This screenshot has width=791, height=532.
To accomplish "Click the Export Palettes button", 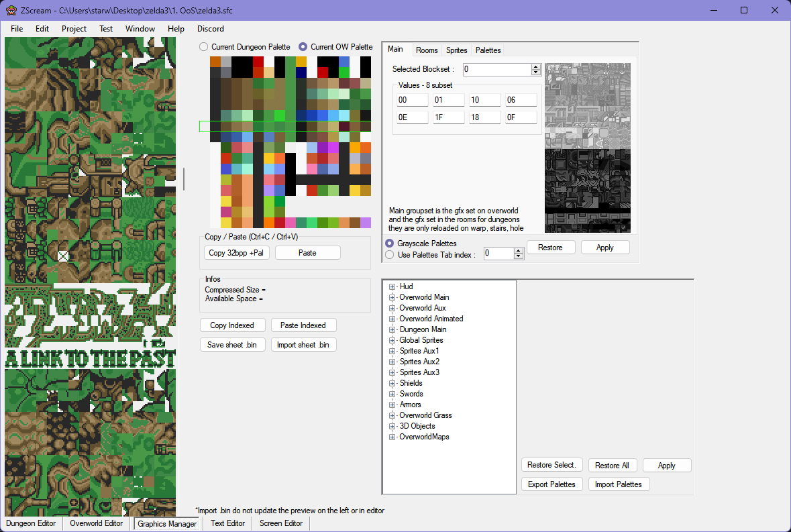I will (552, 484).
